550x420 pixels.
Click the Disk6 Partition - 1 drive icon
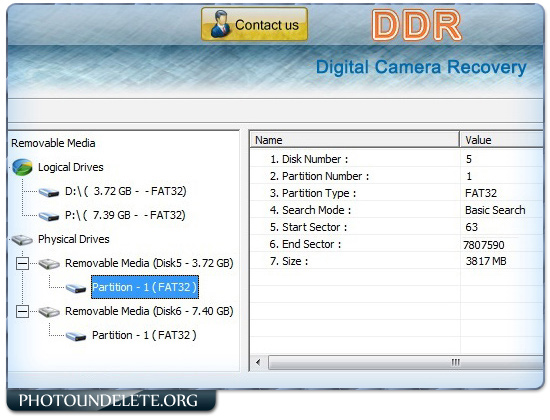pyautogui.click(x=76, y=336)
